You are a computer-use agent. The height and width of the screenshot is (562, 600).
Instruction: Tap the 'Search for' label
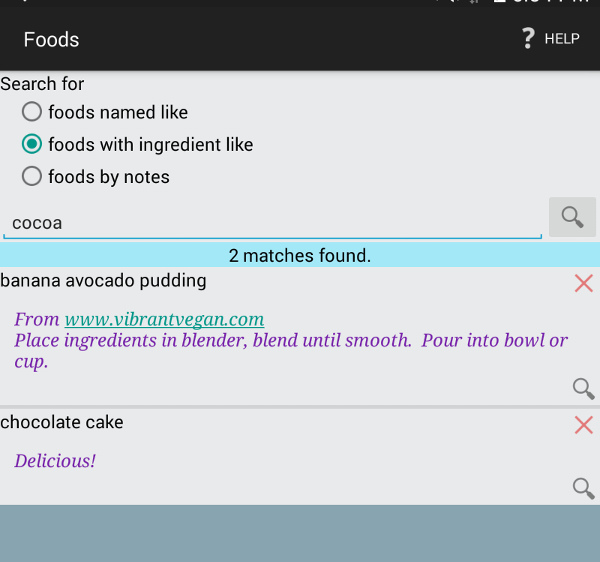tap(42, 84)
